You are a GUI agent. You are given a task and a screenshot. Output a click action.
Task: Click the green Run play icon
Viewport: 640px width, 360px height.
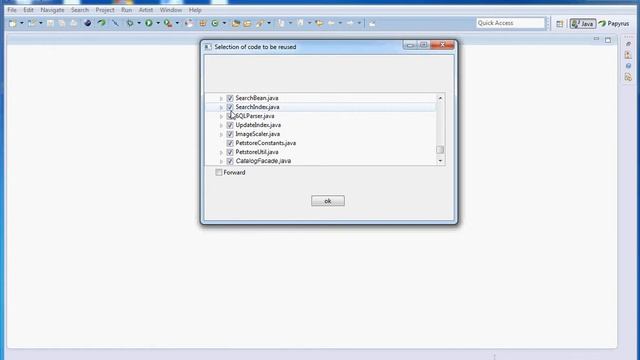pyautogui.click(x=149, y=23)
